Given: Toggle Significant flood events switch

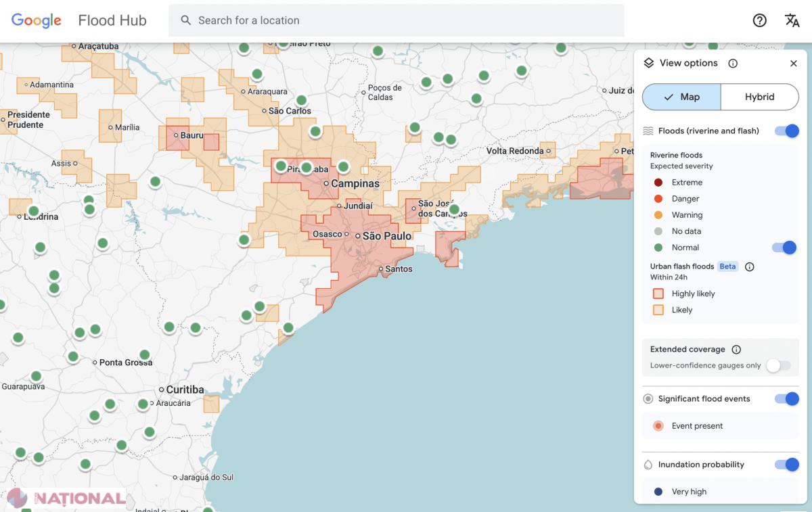Looking at the screenshot, I should (787, 399).
